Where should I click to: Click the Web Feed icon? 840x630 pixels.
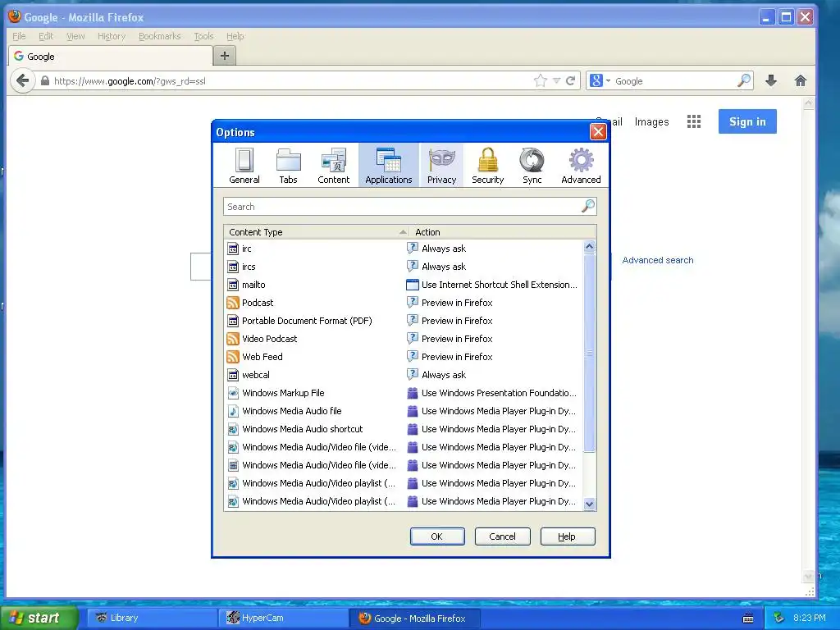pos(232,357)
